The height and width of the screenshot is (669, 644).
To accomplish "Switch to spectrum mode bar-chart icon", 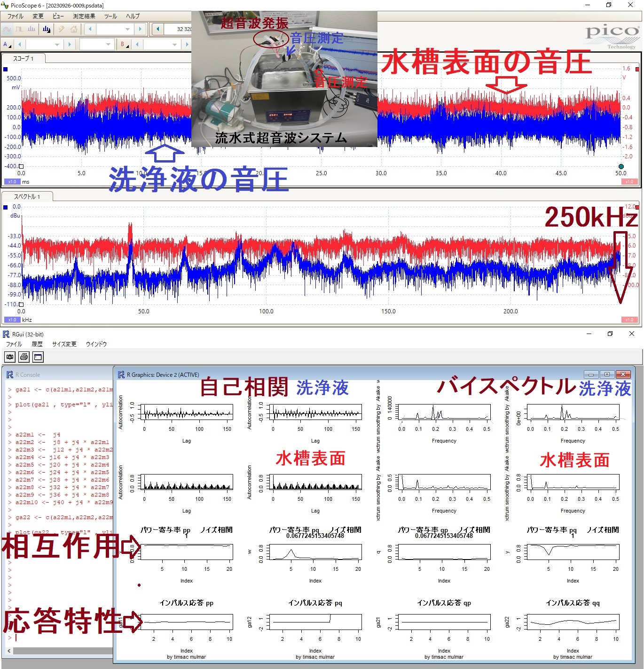I will 31,29.
